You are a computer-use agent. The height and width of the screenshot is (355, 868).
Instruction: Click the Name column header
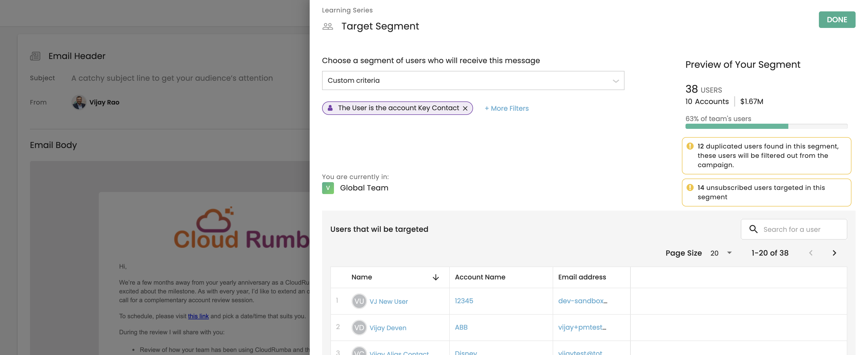pos(362,277)
